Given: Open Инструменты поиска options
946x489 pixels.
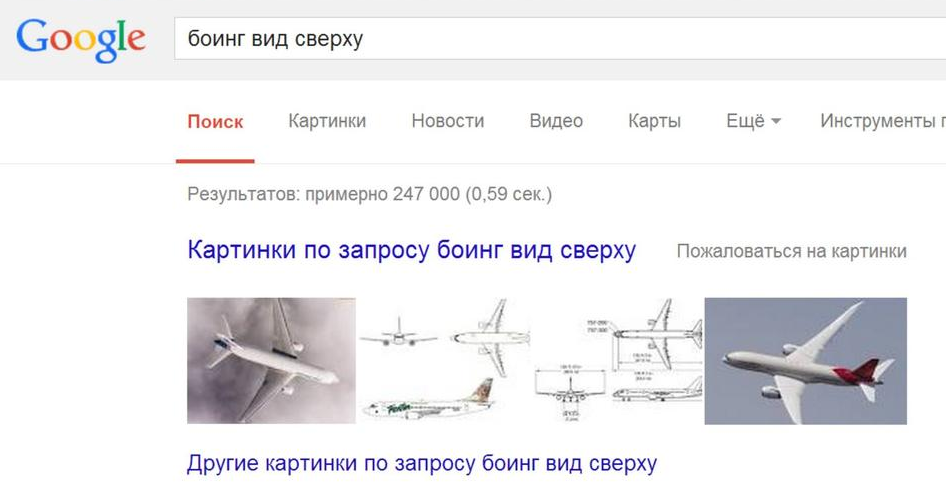Looking at the screenshot, I should tap(883, 121).
